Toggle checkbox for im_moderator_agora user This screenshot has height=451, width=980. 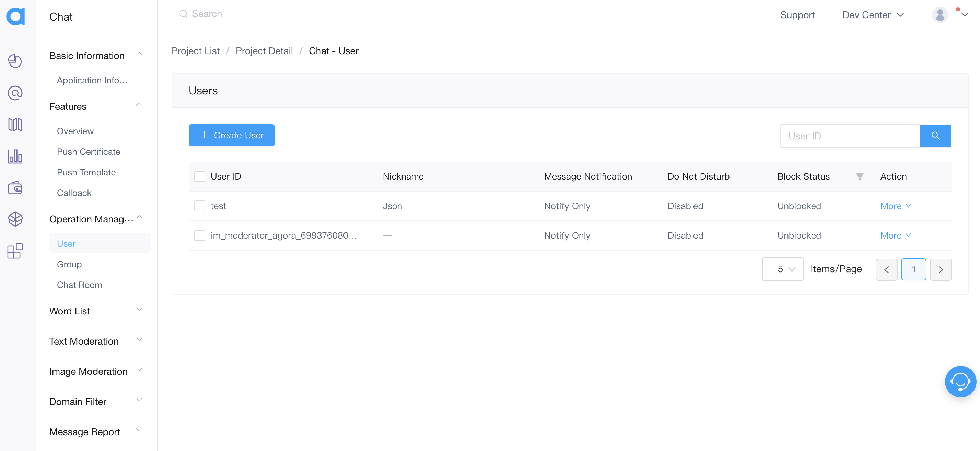[x=200, y=235]
